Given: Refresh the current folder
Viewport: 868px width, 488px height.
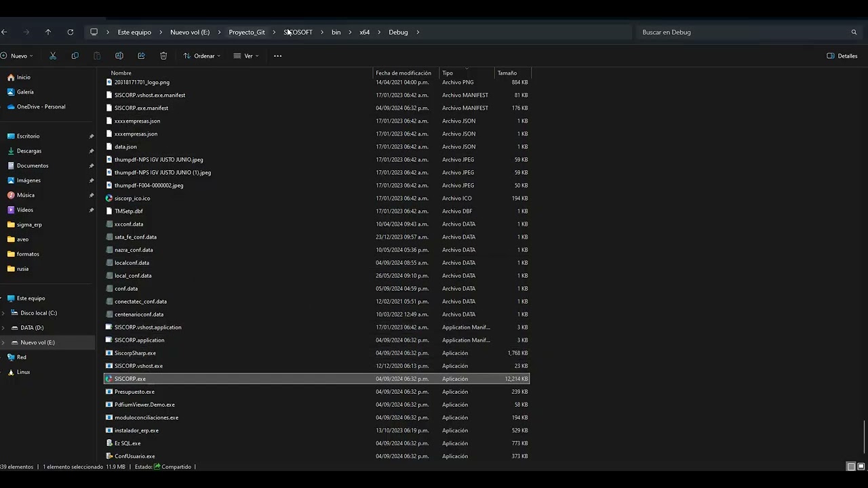Looking at the screenshot, I should tap(70, 32).
